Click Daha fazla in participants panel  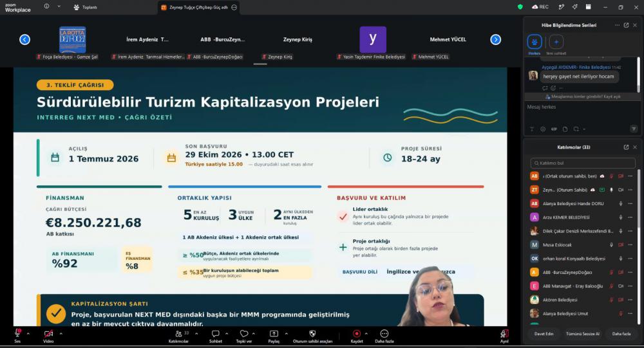click(621, 334)
